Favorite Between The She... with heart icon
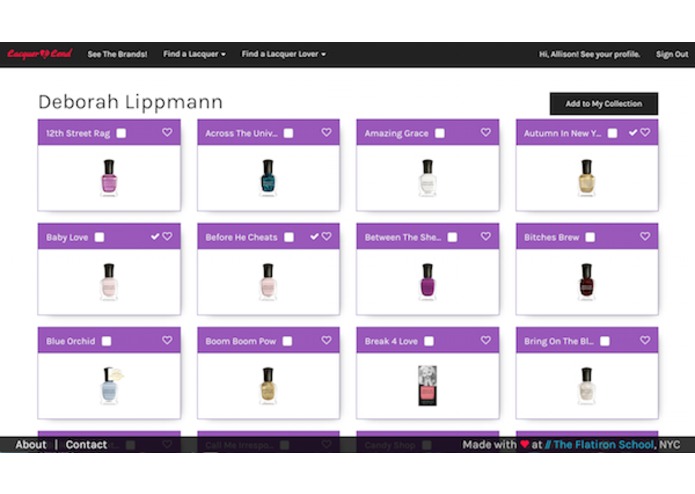Screen dimensions: 695x494 tap(486, 237)
